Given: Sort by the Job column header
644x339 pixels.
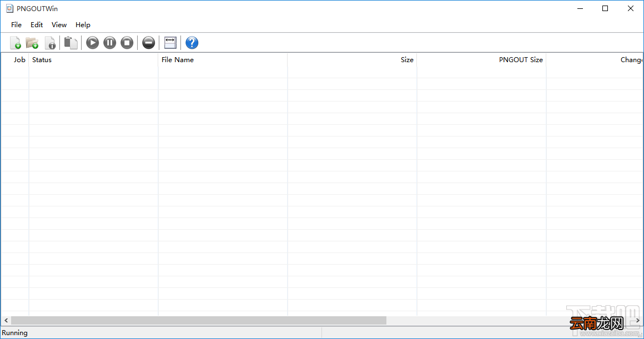Looking at the screenshot, I should (x=15, y=60).
